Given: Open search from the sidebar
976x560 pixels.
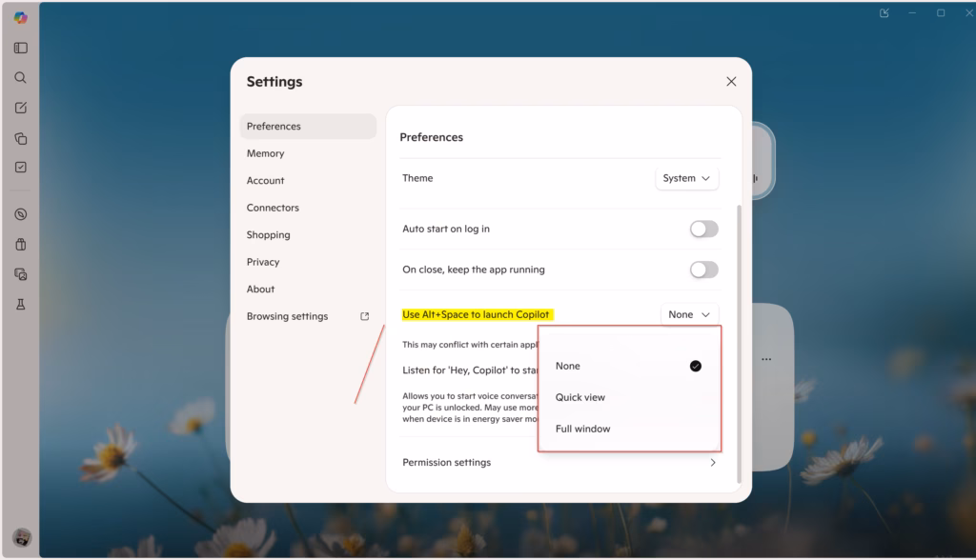Looking at the screenshot, I should (x=20, y=77).
